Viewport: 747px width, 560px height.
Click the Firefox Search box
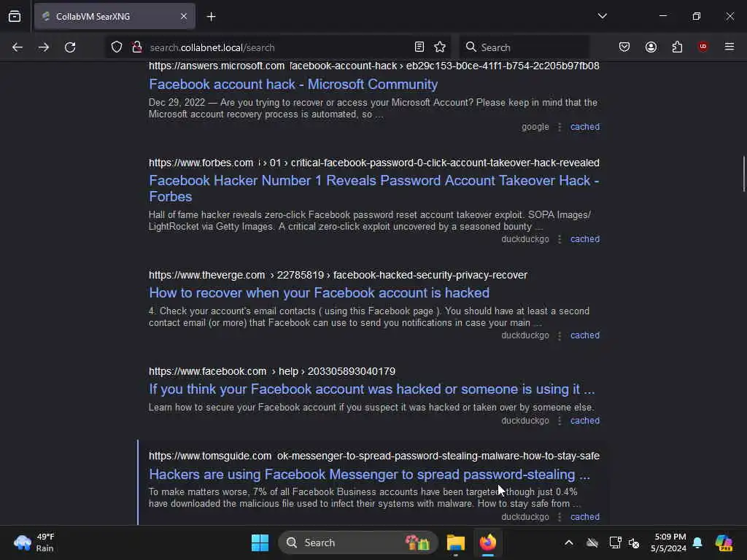[x=524, y=47]
